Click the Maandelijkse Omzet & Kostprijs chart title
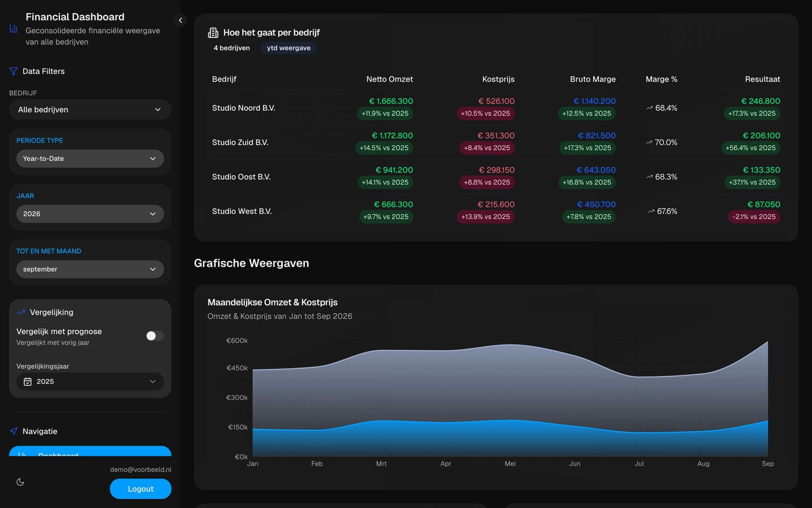This screenshot has width=812, height=508. point(272,303)
